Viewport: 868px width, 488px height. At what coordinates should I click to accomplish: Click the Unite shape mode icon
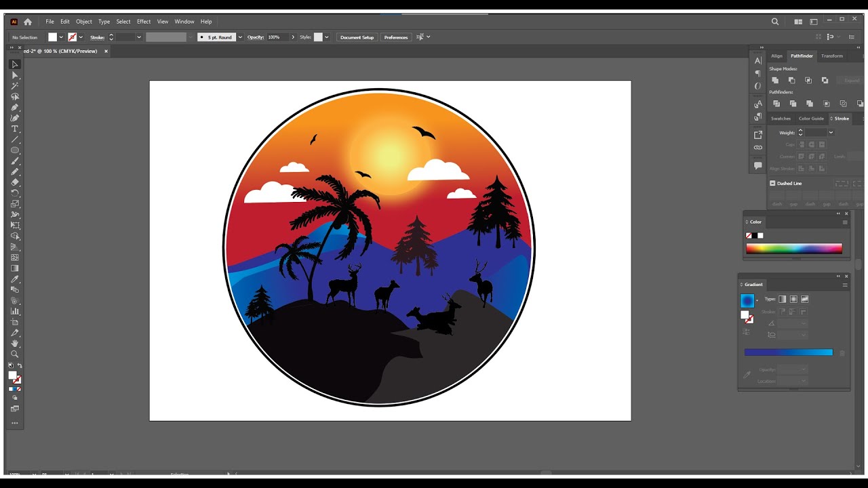pos(776,80)
